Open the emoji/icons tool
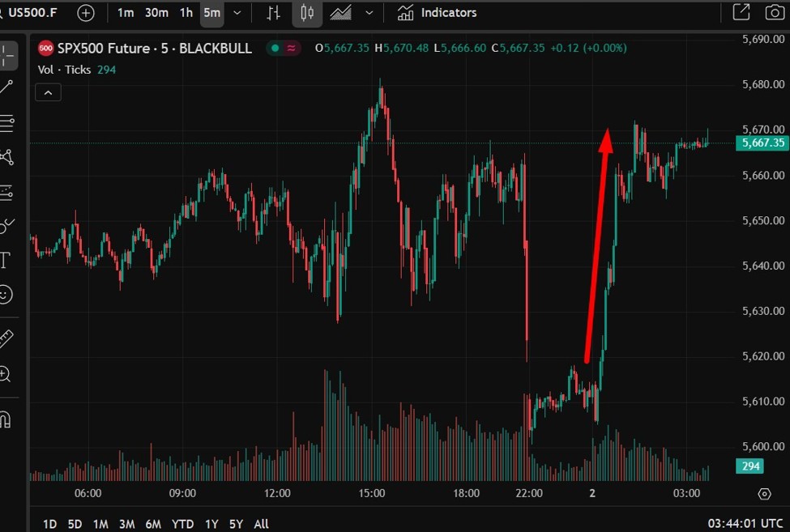Screen dimensions: 790x532 click(5, 295)
